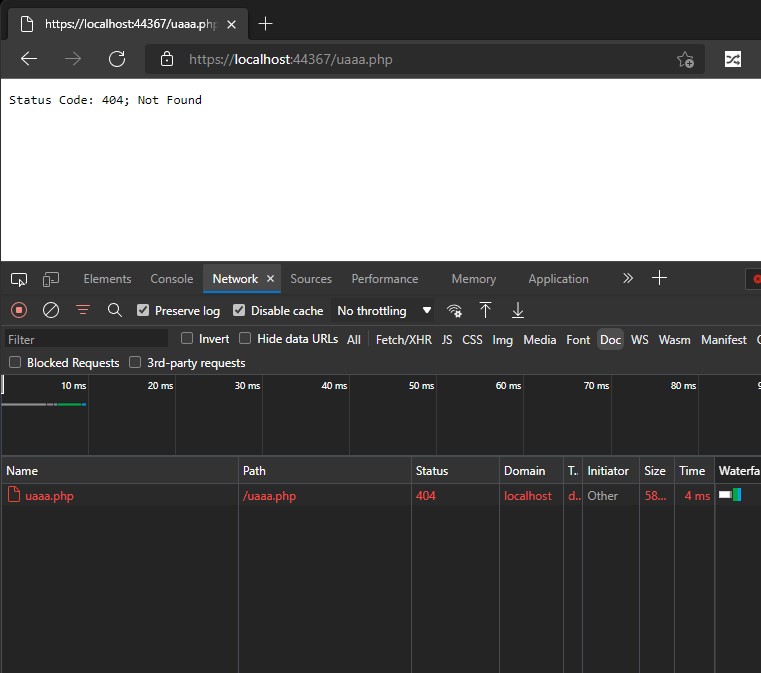The width and height of the screenshot is (761, 673).
Task: Select the Network tab
Action: click(x=235, y=279)
